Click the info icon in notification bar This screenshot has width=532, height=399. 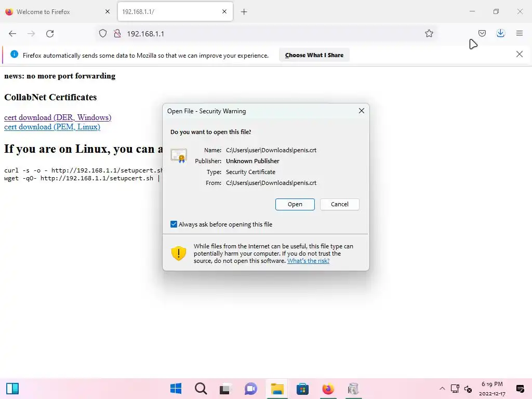coord(14,54)
